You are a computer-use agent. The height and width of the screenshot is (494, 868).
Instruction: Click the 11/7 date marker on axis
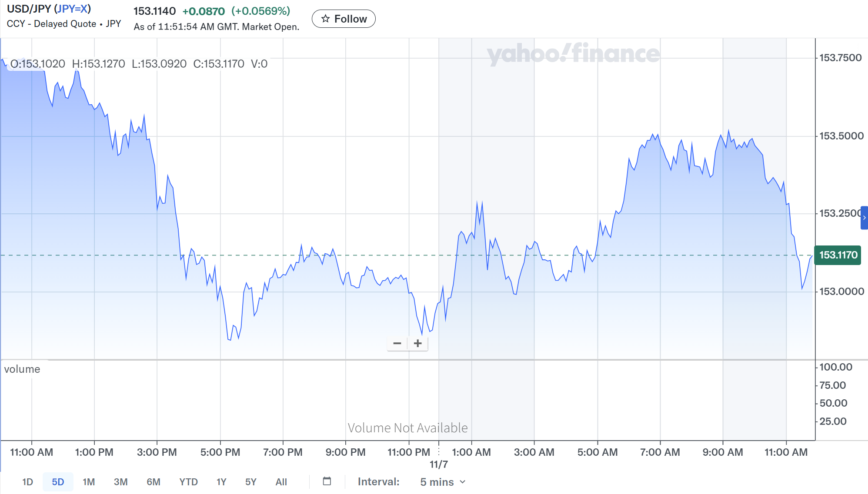(438, 464)
